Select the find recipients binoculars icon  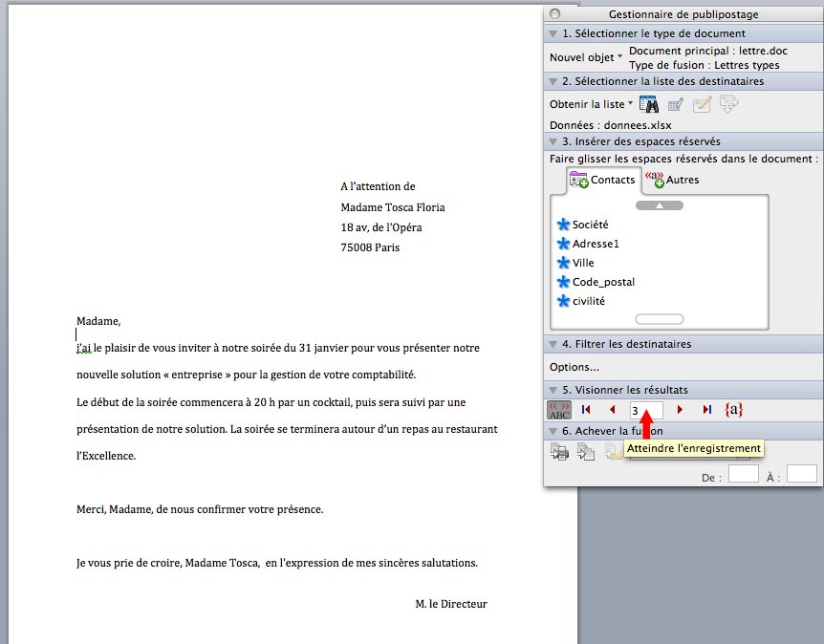650,103
